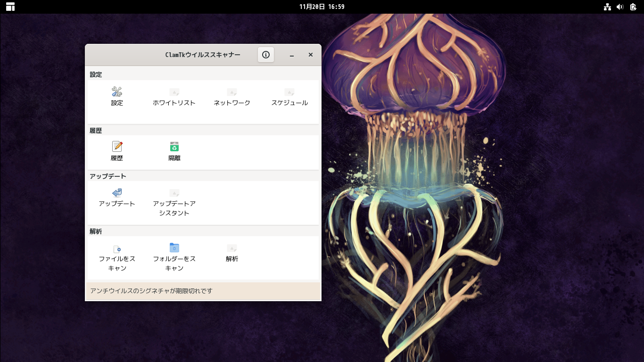This screenshot has height=362, width=644.
Task: Click the 履歴 section heading
Action: click(x=96, y=131)
